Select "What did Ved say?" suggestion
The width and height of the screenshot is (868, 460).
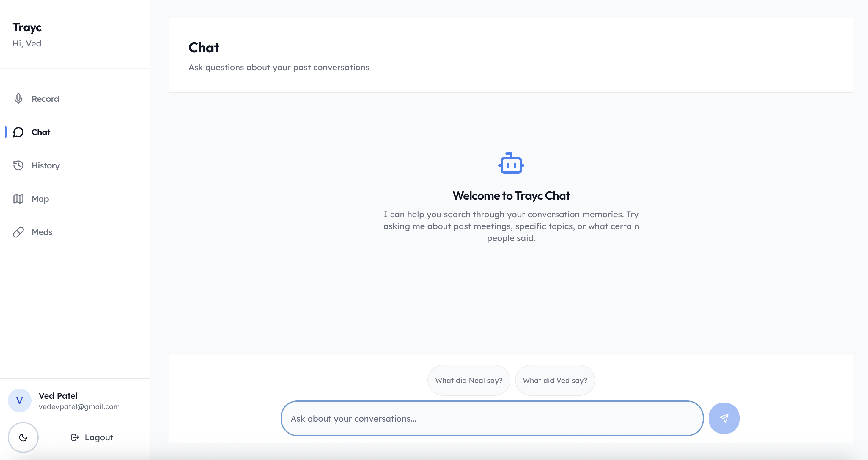(x=555, y=381)
